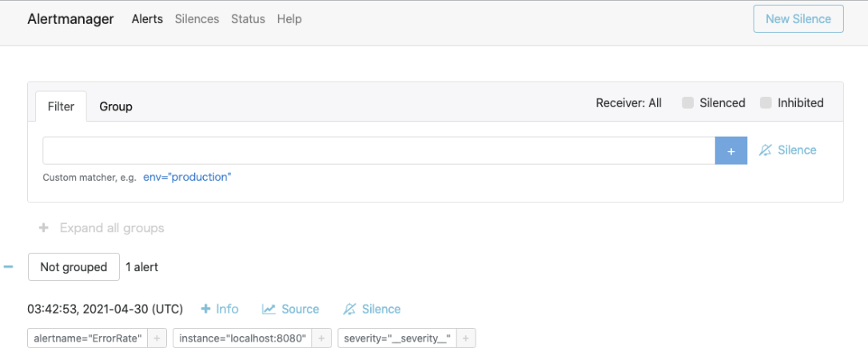This screenshot has height=356, width=868.
Task: Open the Status nav item
Action: pyautogui.click(x=248, y=19)
